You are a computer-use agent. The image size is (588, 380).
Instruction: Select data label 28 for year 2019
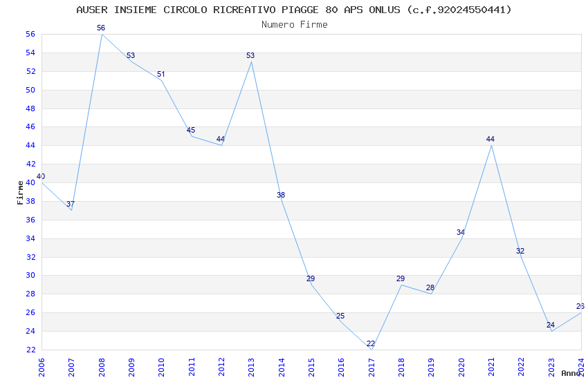tap(430, 288)
